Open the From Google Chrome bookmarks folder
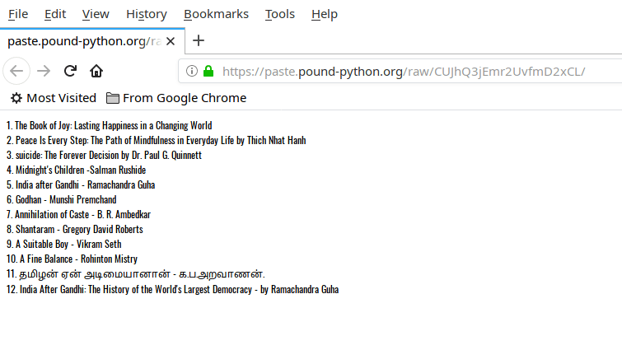Image resolution: width=622 pixels, height=364 pixels. coord(176,98)
